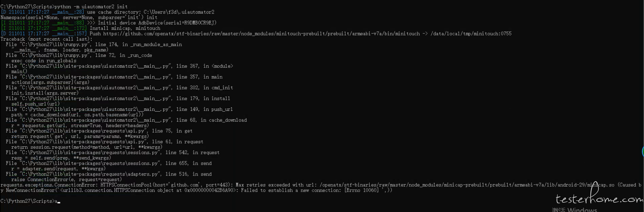Click the "Install minicap, minitouch" log line

pyautogui.click(x=125, y=28)
